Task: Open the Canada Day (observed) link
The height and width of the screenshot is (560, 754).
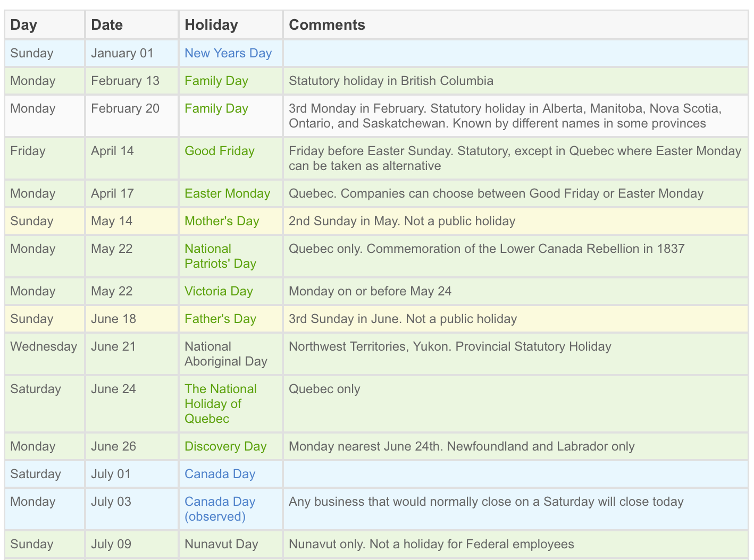Action: pyautogui.click(x=220, y=509)
